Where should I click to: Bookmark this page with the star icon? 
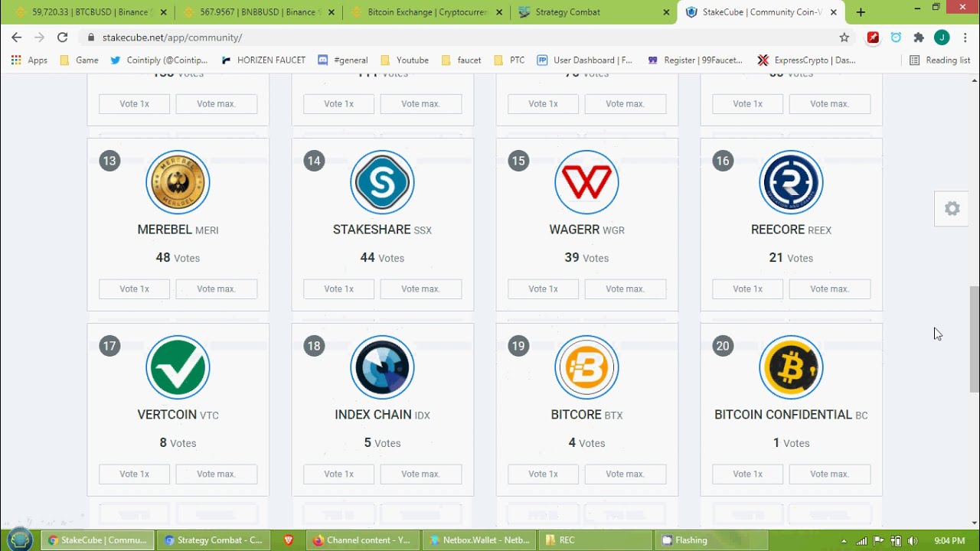click(844, 37)
